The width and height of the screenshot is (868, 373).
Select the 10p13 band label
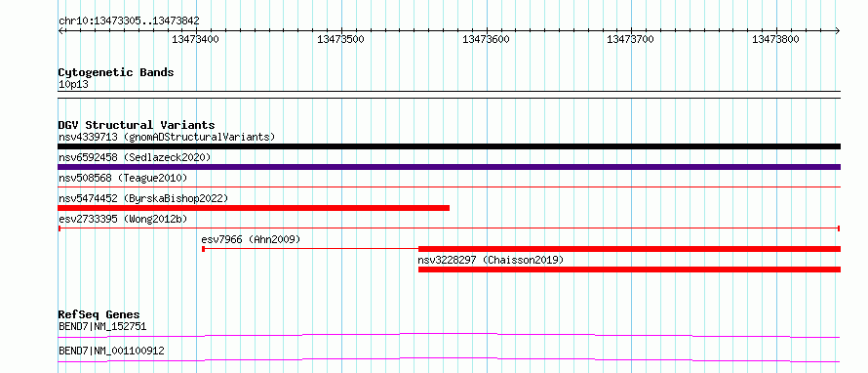[73, 85]
